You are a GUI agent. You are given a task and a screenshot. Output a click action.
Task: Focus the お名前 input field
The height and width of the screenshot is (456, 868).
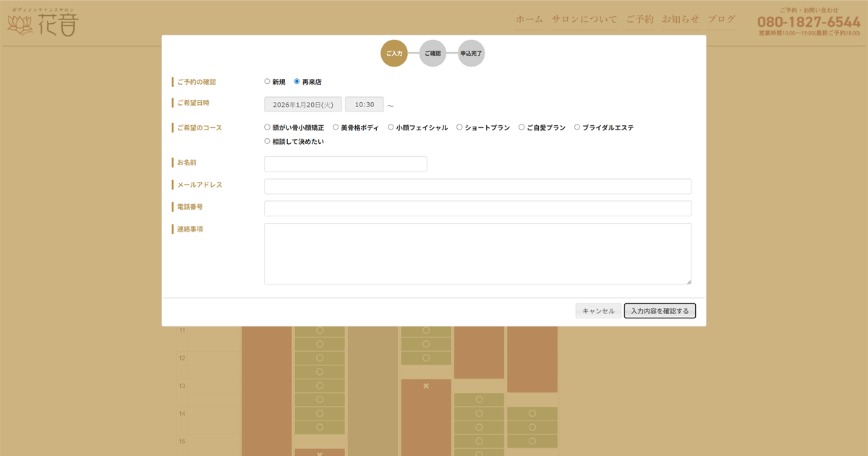click(345, 164)
